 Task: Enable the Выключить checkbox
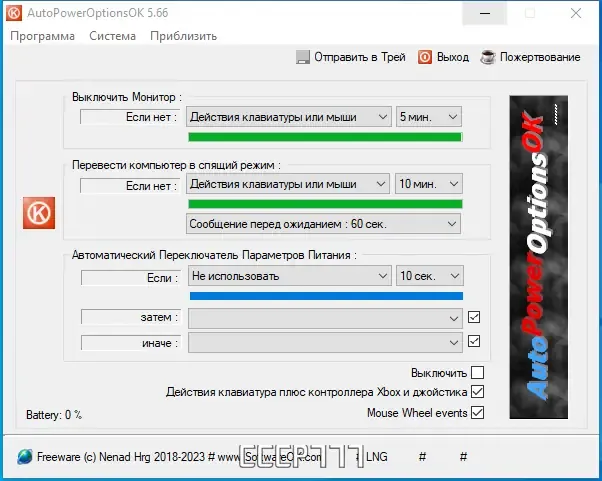(477, 372)
